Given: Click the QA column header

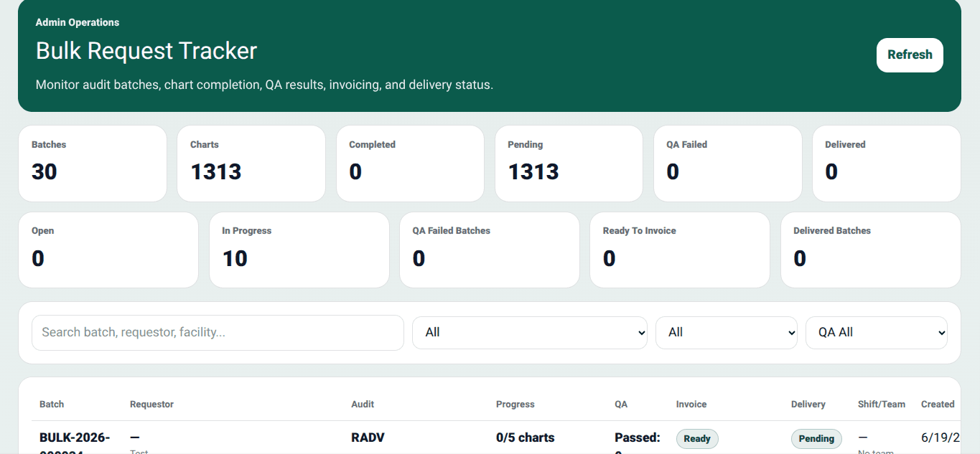Looking at the screenshot, I should 621,405.
